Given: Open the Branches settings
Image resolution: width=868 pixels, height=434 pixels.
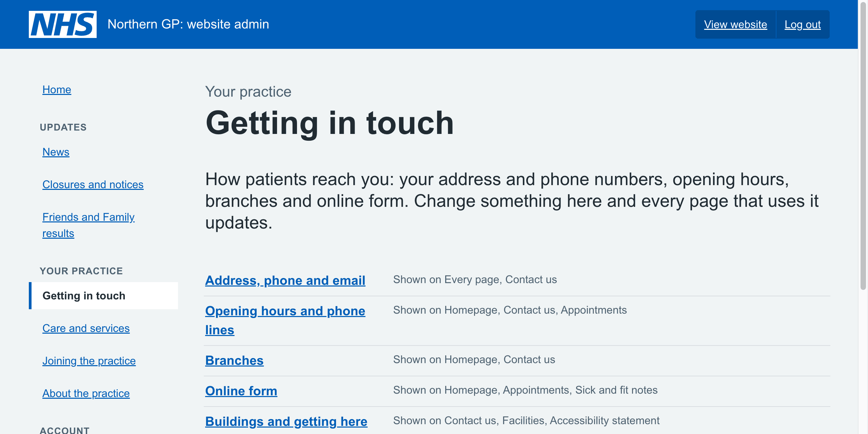Looking at the screenshot, I should tap(234, 360).
